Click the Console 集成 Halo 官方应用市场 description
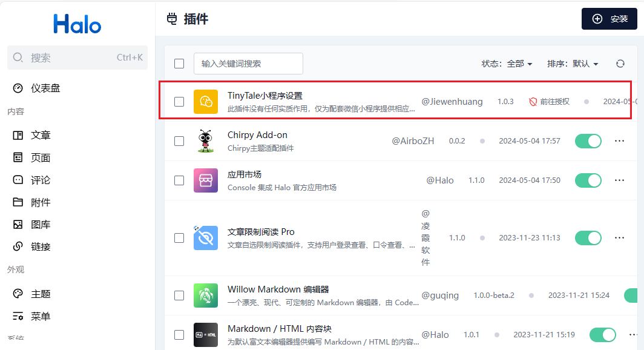The image size is (644, 350). tap(282, 188)
